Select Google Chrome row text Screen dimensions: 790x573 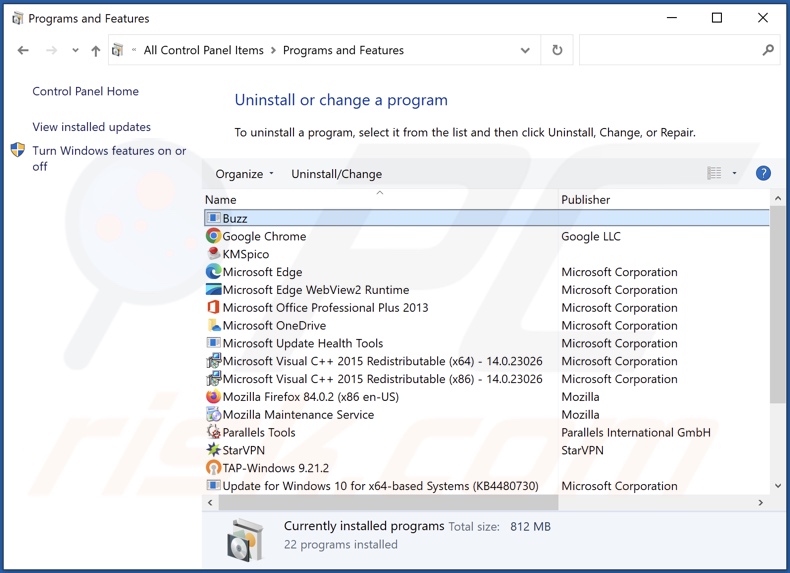[264, 236]
